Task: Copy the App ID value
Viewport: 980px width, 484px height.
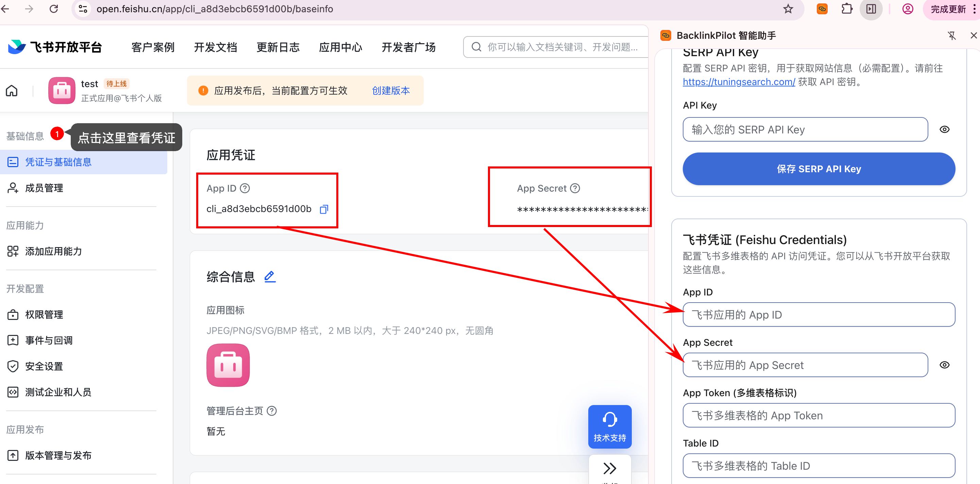Action: (x=324, y=209)
